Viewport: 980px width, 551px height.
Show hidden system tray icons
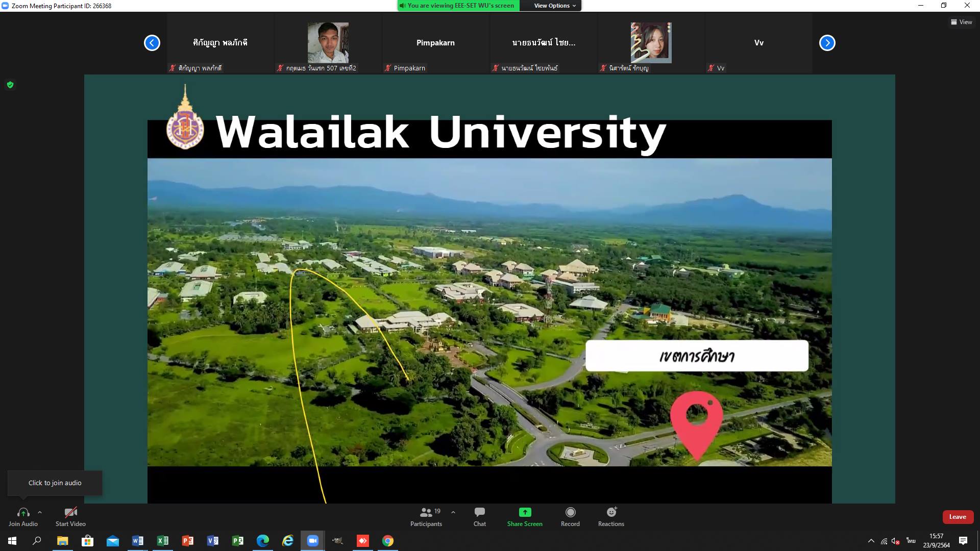871,541
